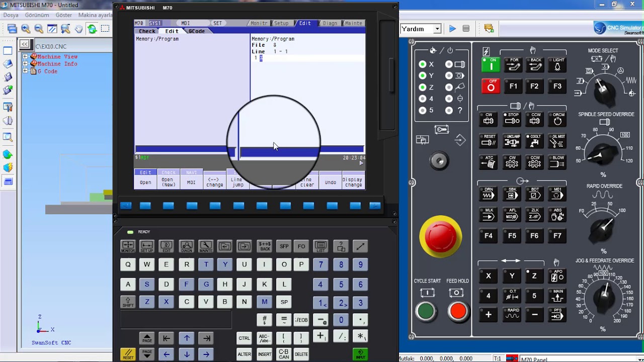Select the Y axis radio button
Viewport: 644px width, 362px height.
(x=423, y=76)
